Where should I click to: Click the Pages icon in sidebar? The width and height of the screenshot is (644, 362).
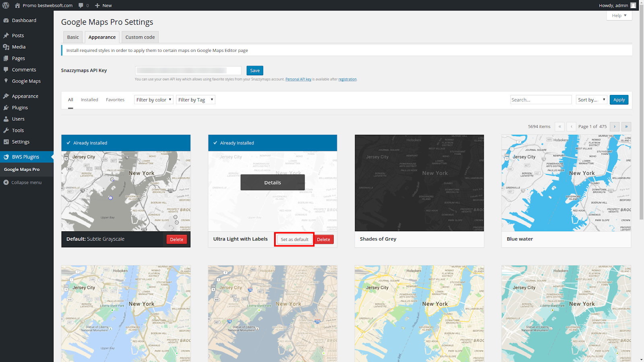point(6,58)
